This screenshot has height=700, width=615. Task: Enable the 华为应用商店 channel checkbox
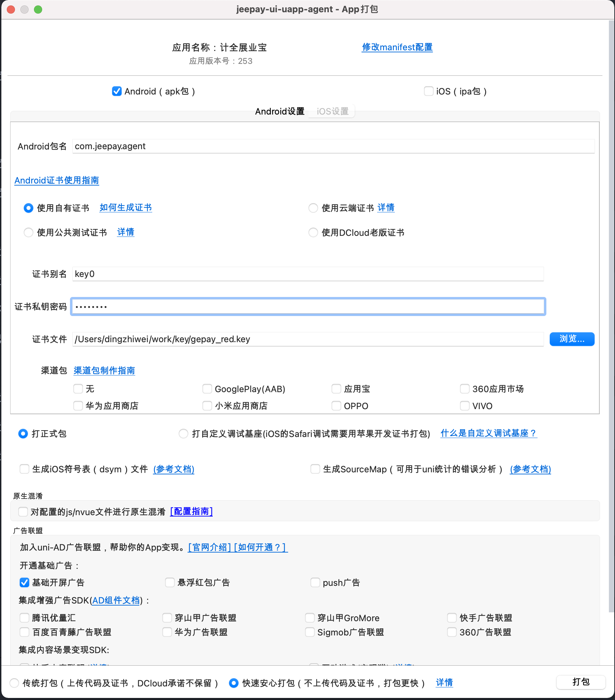coord(78,406)
